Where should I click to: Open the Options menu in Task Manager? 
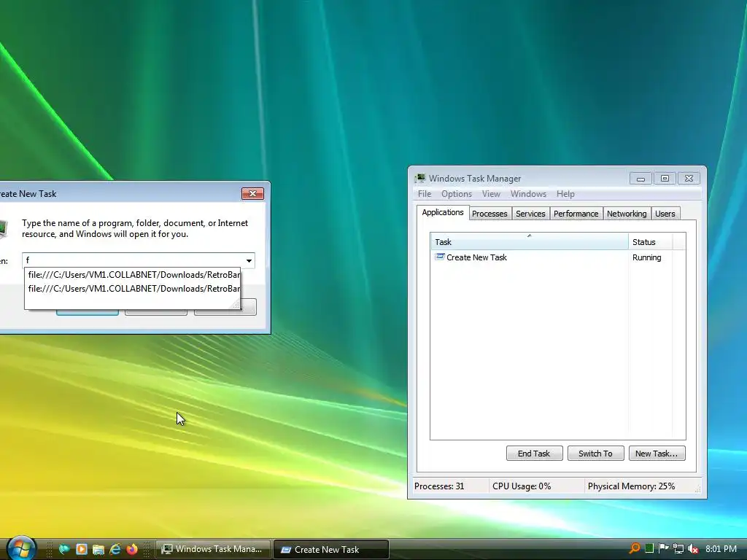click(x=457, y=194)
